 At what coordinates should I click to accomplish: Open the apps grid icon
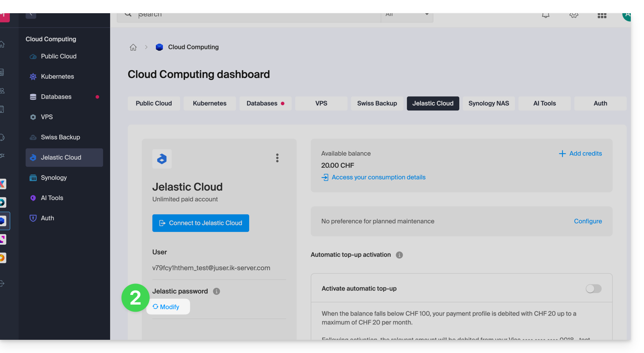coord(602,15)
